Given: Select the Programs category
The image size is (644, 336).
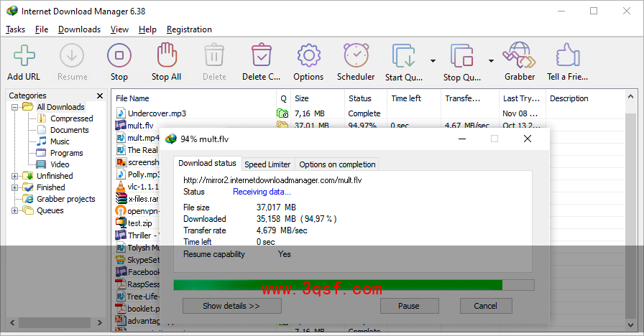Looking at the screenshot, I should 67,153.
